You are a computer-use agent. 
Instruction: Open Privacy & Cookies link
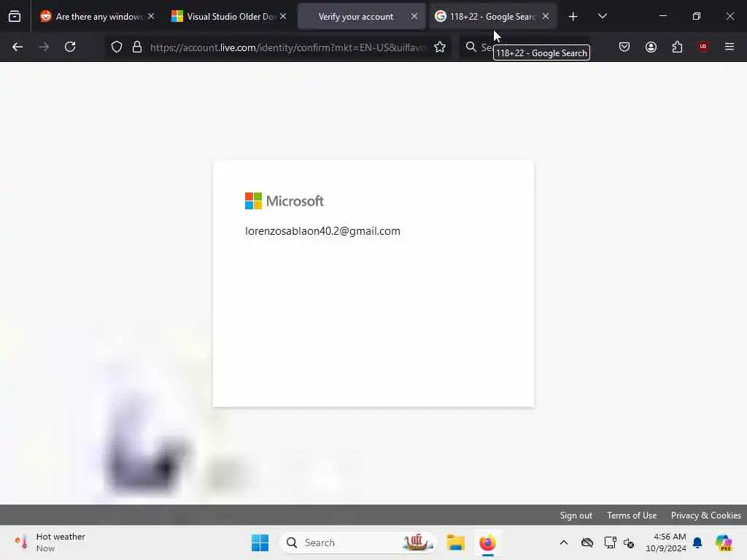[x=705, y=516]
